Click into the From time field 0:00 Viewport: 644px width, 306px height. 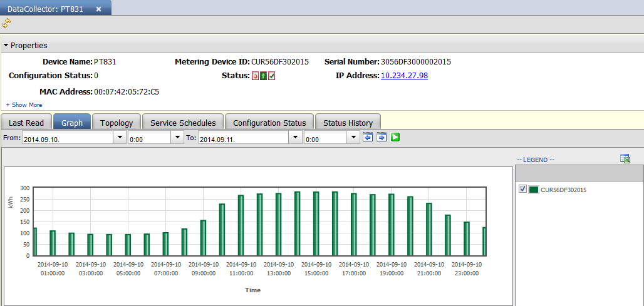pyautogui.click(x=150, y=139)
